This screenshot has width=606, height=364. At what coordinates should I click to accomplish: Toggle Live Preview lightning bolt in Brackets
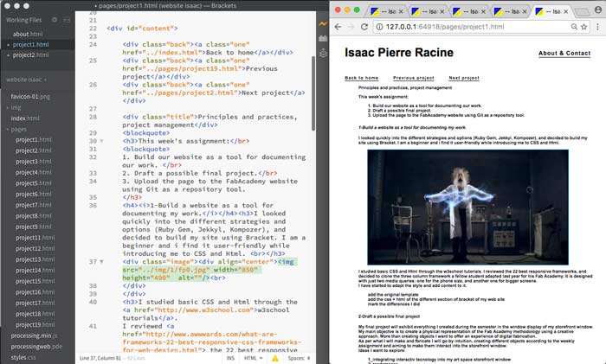coord(323,24)
